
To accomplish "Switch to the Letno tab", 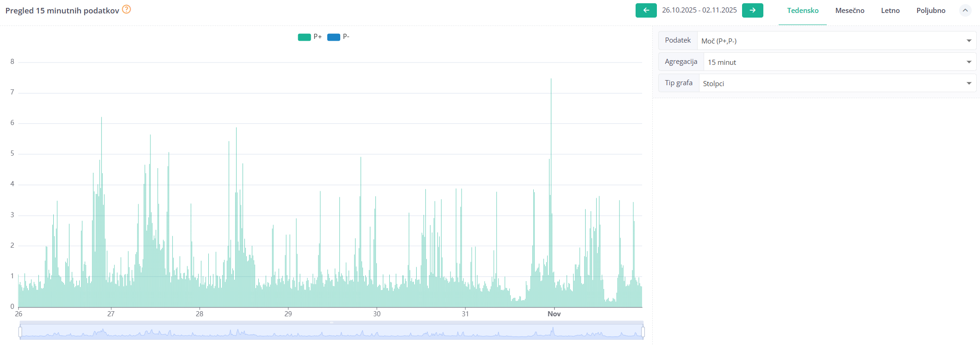I will pyautogui.click(x=890, y=11).
